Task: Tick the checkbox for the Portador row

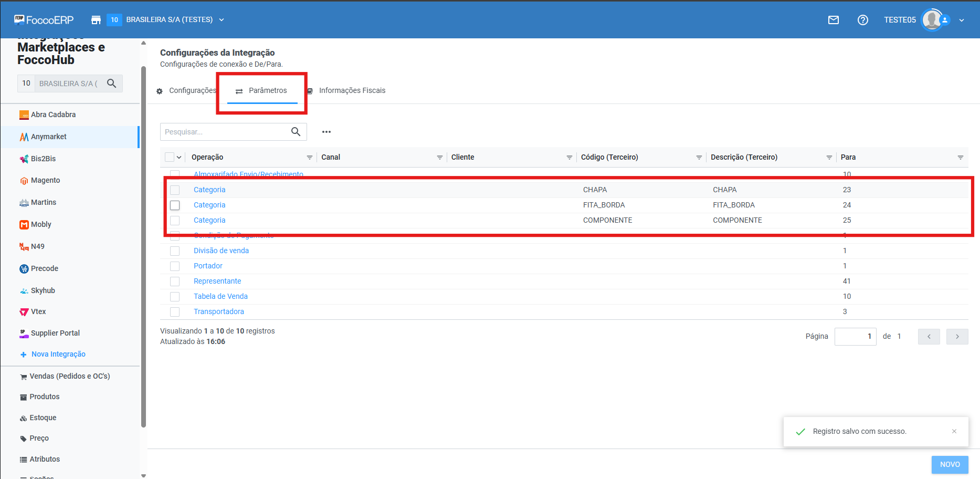Action: 175,266
